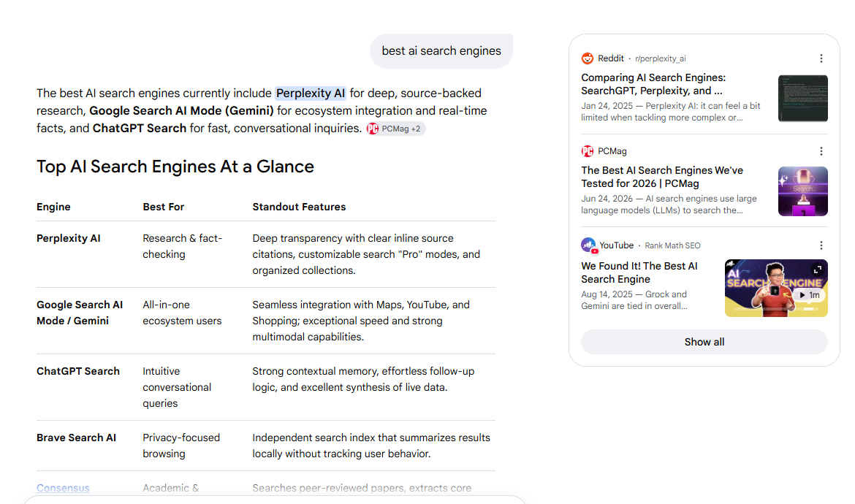
Task: Click the Perplexity AI table row name
Action: [x=68, y=238]
